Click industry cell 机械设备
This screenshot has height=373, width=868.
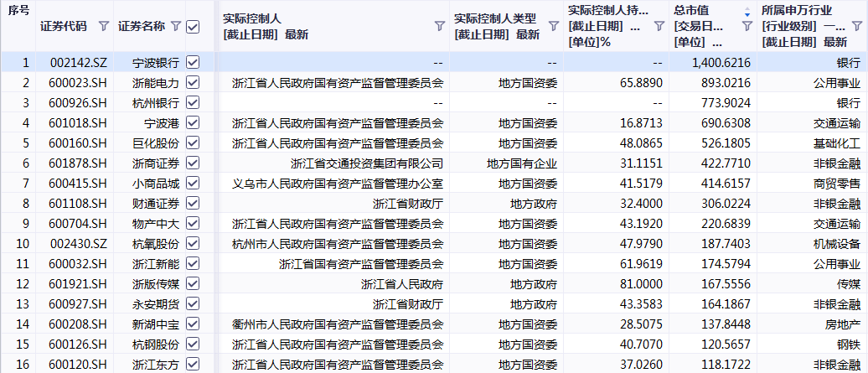(x=837, y=244)
